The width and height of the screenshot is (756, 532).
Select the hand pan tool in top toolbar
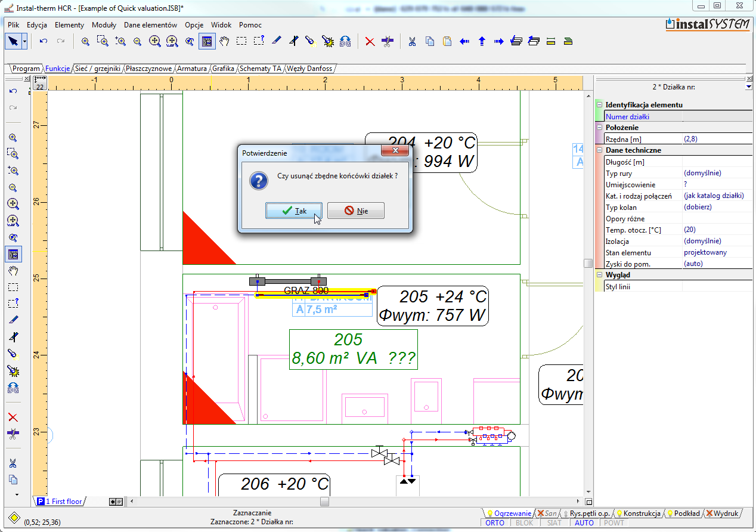coord(224,41)
